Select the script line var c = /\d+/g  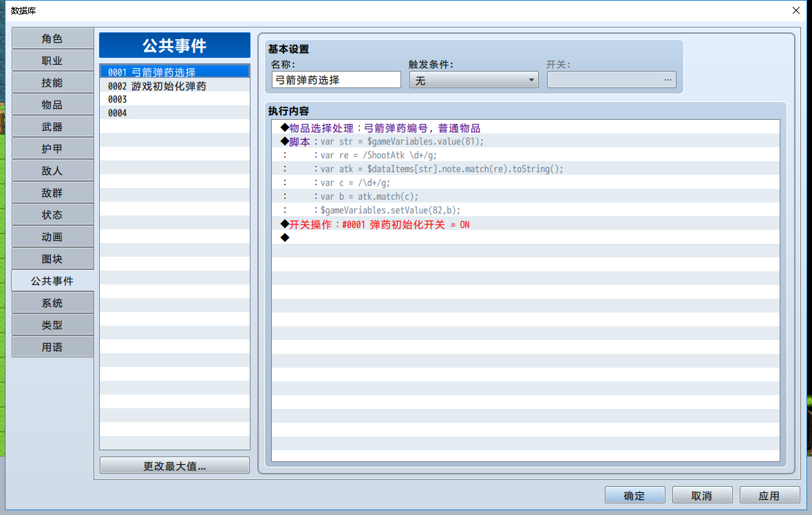click(x=526, y=183)
